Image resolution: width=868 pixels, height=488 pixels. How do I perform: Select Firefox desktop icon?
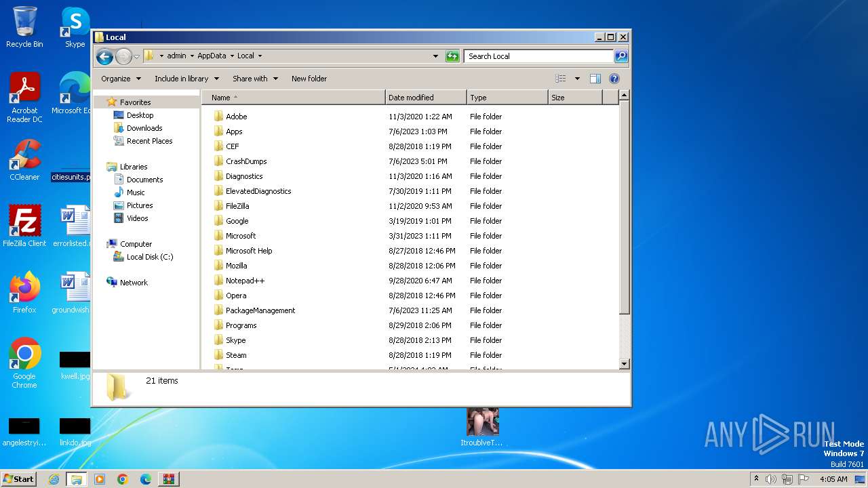pos(24,293)
